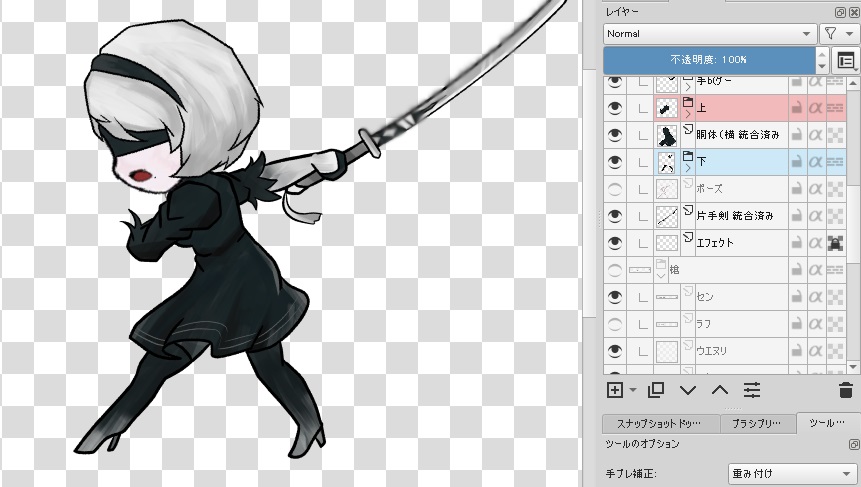Viewport: 861px width, 487px height.
Task: Toggle alpha inheritance on 上 layer
Action: click(815, 108)
